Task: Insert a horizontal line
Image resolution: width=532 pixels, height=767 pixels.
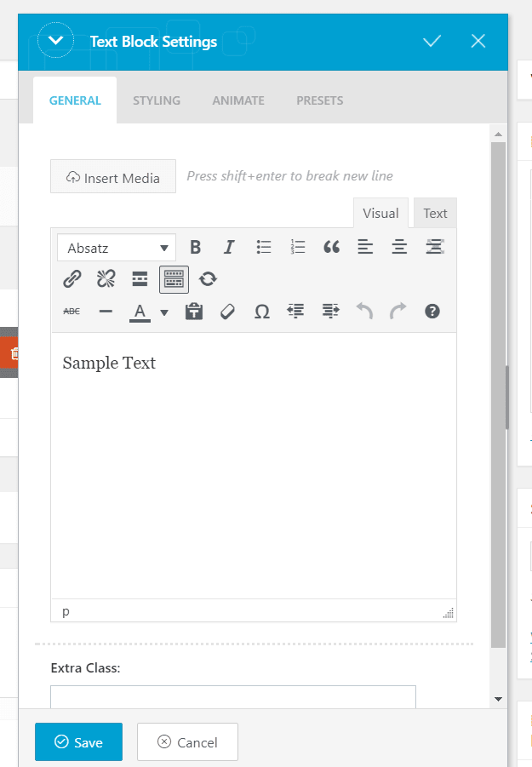Action: click(x=106, y=311)
